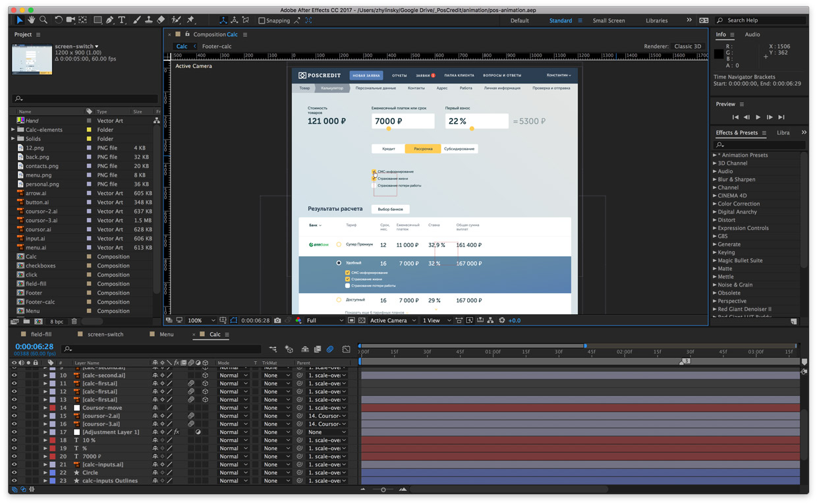817x504 pixels.
Task: Enable the Snapping checkbox
Action: click(262, 20)
